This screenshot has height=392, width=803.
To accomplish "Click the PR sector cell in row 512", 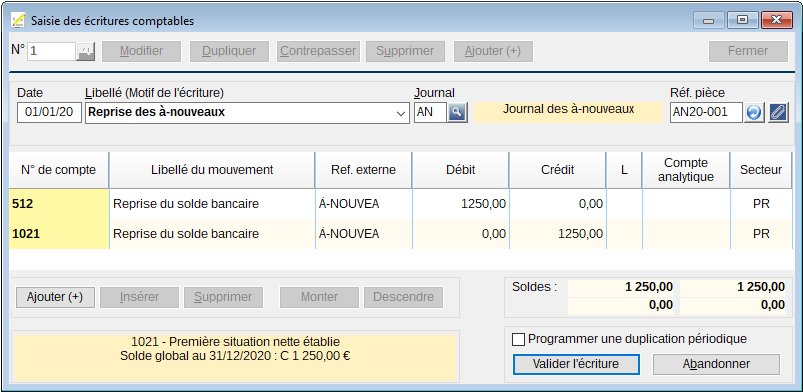I will click(761, 204).
